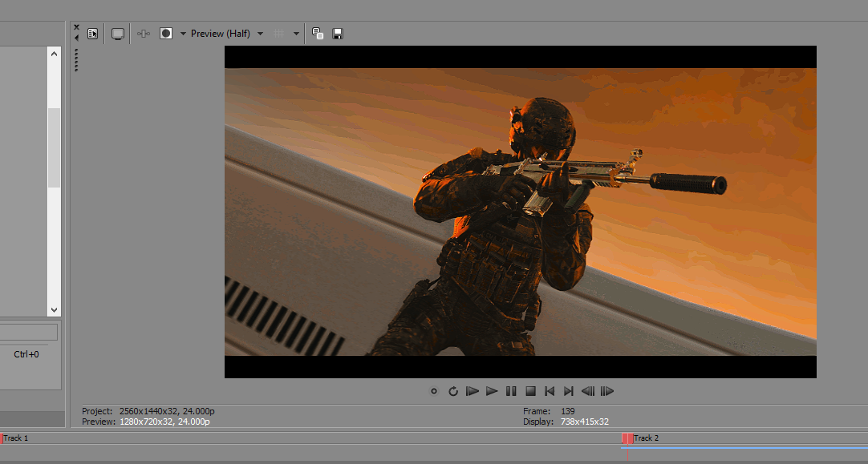Screen dimensions: 868x464
Task: Go to start of project
Action: pyautogui.click(x=550, y=391)
